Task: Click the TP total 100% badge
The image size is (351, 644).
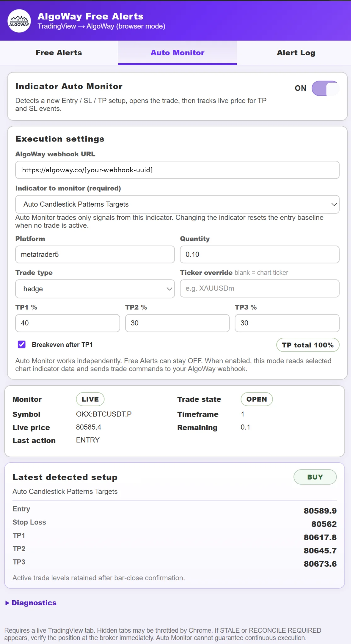Action: tap(308, 345)
